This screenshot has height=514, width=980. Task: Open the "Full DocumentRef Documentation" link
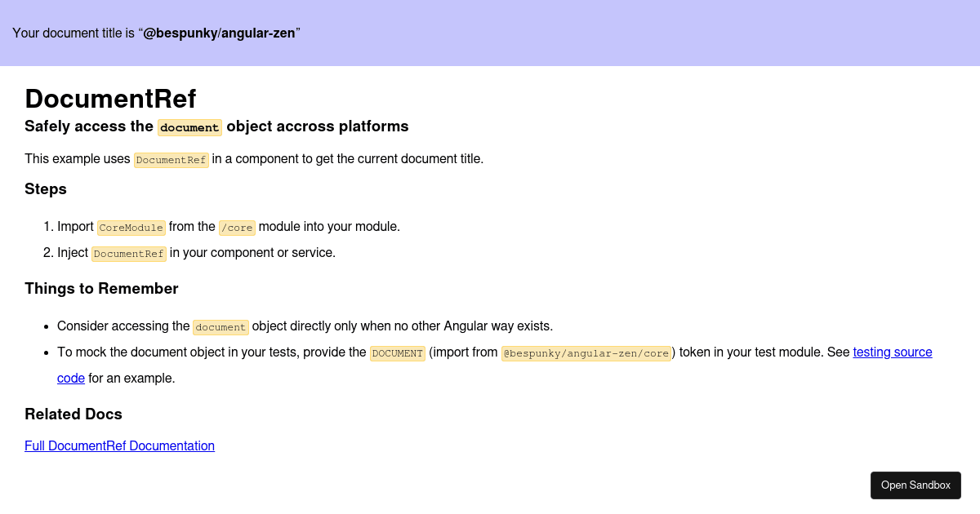click(x=119, y=445)
